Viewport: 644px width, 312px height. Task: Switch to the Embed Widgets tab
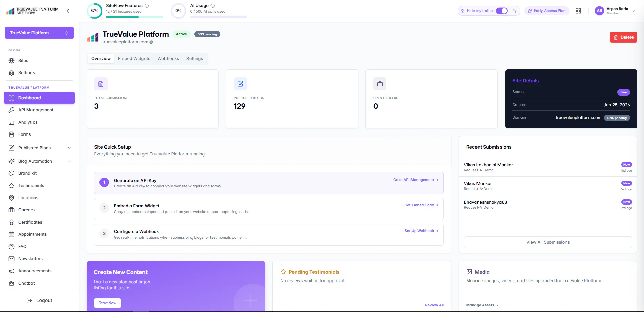point(134,59)
